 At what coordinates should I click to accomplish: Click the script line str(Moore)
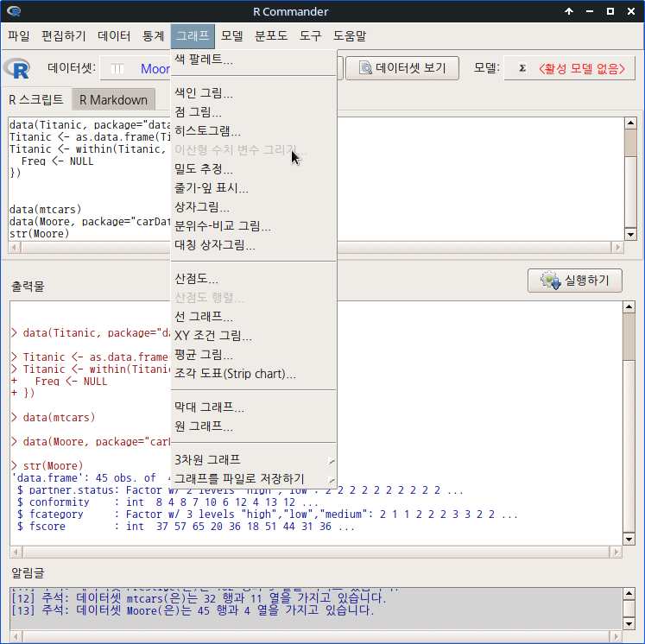(40, 234)
